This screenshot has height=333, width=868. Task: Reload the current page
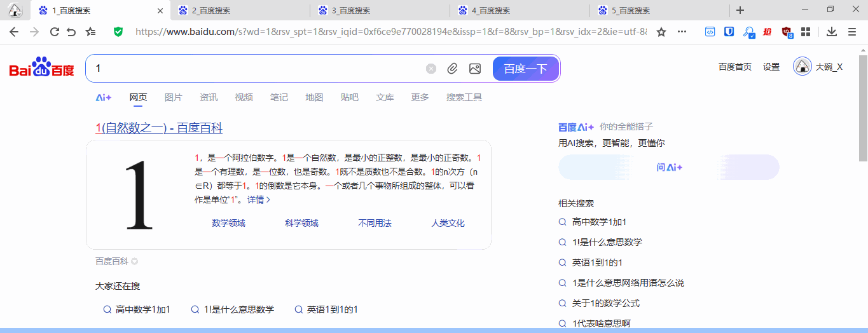click(55, 32)
